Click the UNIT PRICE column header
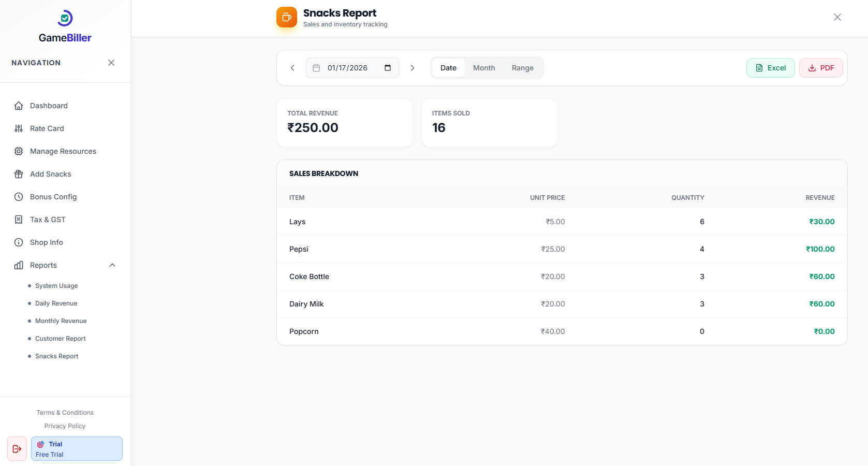This screenshot has height=466, width=868. 547,198
